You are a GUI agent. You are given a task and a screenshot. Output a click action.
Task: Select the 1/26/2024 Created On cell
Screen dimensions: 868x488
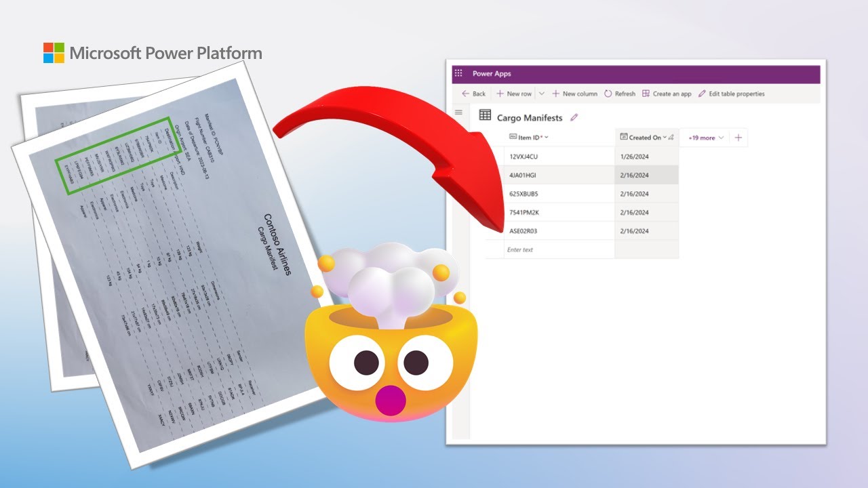tap(647, 157)
